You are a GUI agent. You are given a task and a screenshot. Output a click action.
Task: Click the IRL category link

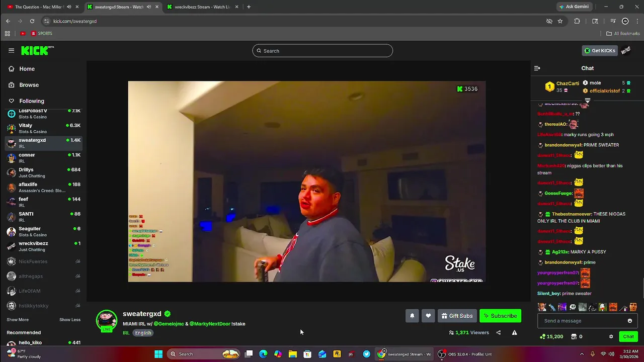pos(126,333)
